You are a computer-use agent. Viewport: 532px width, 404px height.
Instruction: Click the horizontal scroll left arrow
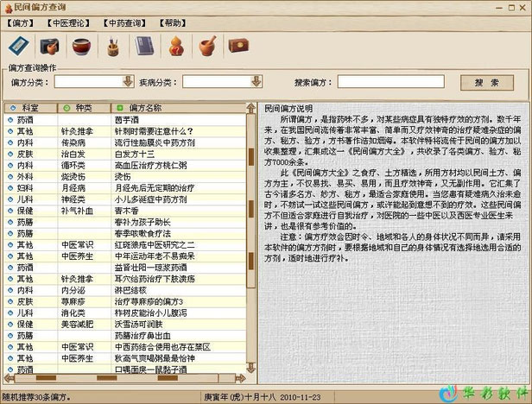click(x=9, y=378)
